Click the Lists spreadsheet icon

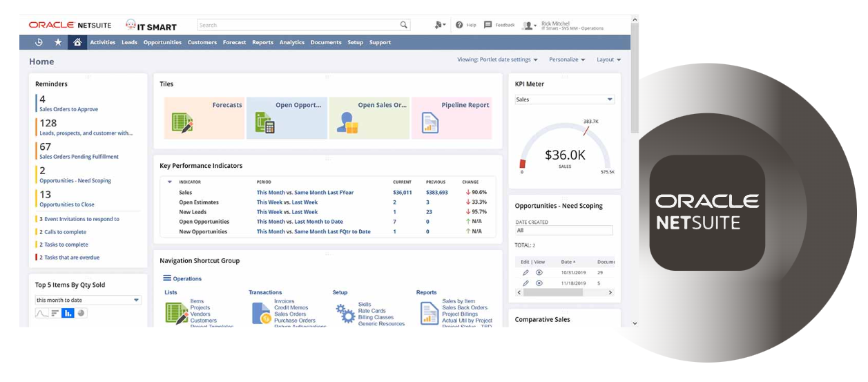pyautogui.click(x=177, y=313)
